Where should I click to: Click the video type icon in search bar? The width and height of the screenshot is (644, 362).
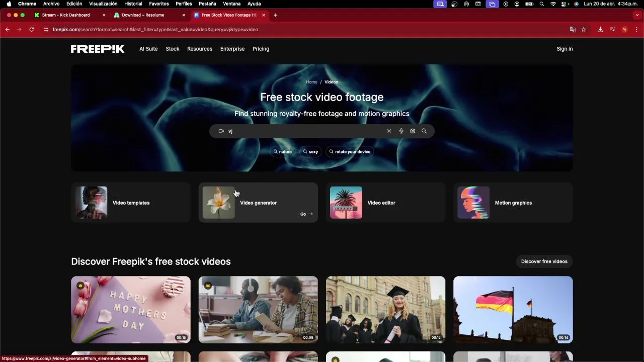tap(221, 131)
